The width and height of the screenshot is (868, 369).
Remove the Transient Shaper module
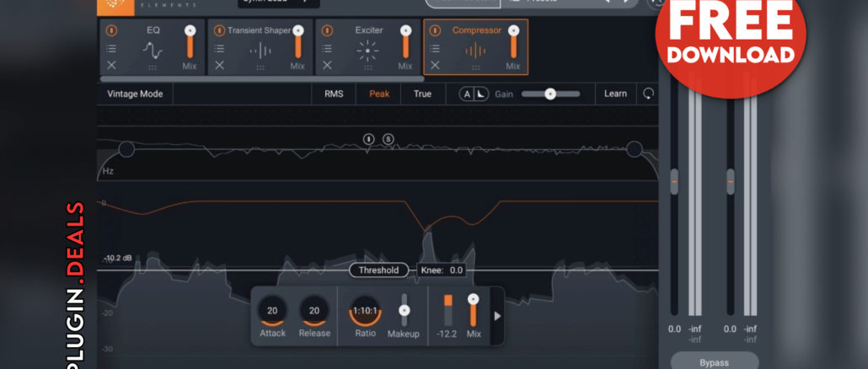pyautogui.click(x=219, y=65)
